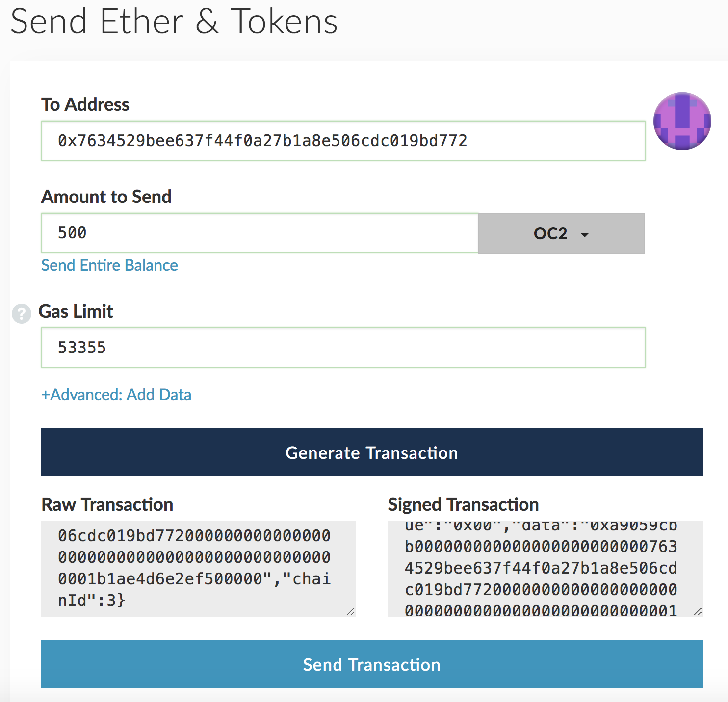
Task: Focus the Gas Limit field showing 53355
Action: pyautogui.click(x=343, y=348)
